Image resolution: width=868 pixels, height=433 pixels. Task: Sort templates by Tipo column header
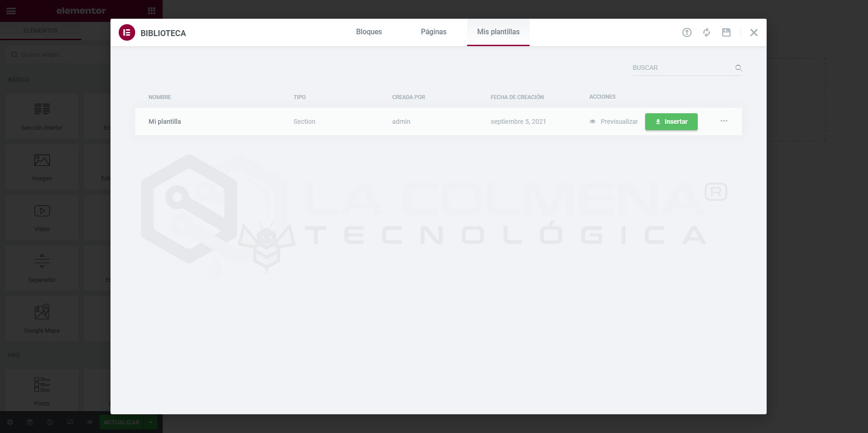coord(300,97)
